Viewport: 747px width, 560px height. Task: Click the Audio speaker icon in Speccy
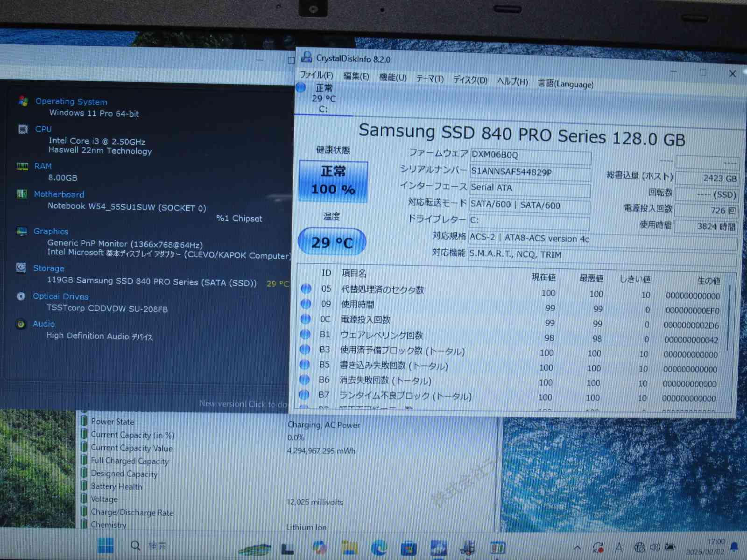tap(21, 324)
